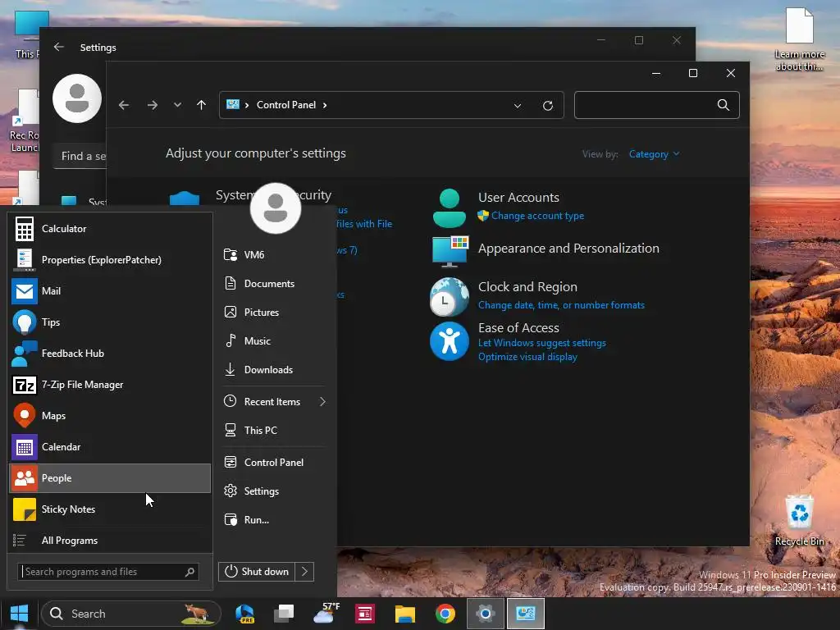Open Settings from Start menu
840x630 pixels.
(273, 491)
